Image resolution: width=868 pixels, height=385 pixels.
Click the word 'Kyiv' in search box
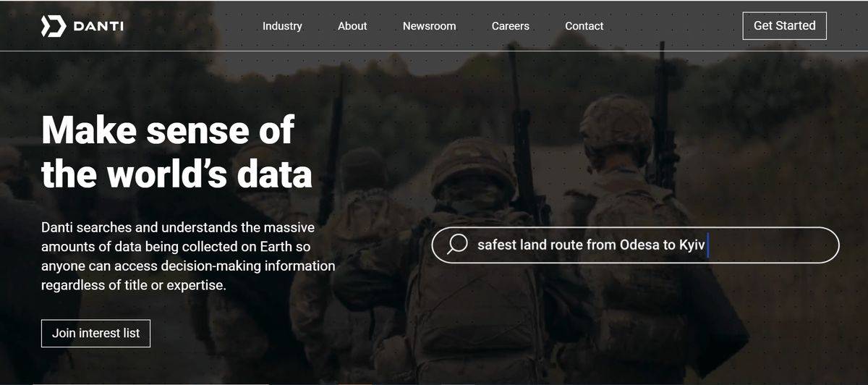coord(692,245)
